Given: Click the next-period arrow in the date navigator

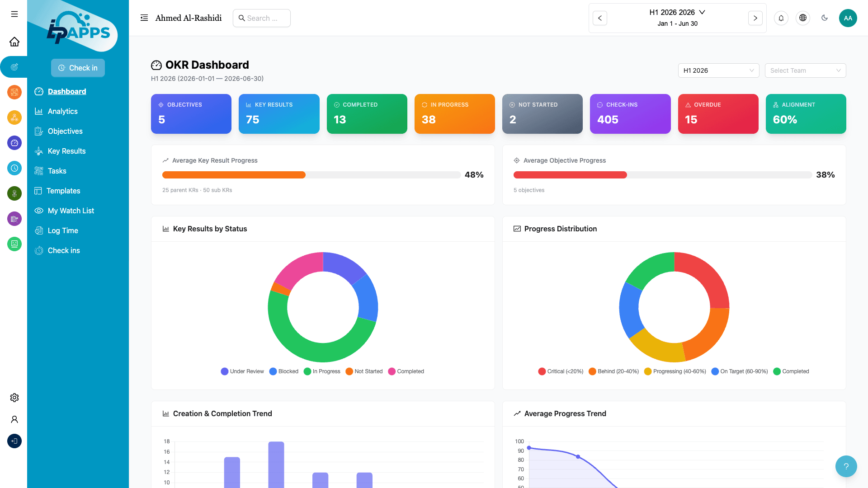Looking at the screenshot, I should click(x=755, y=18).
